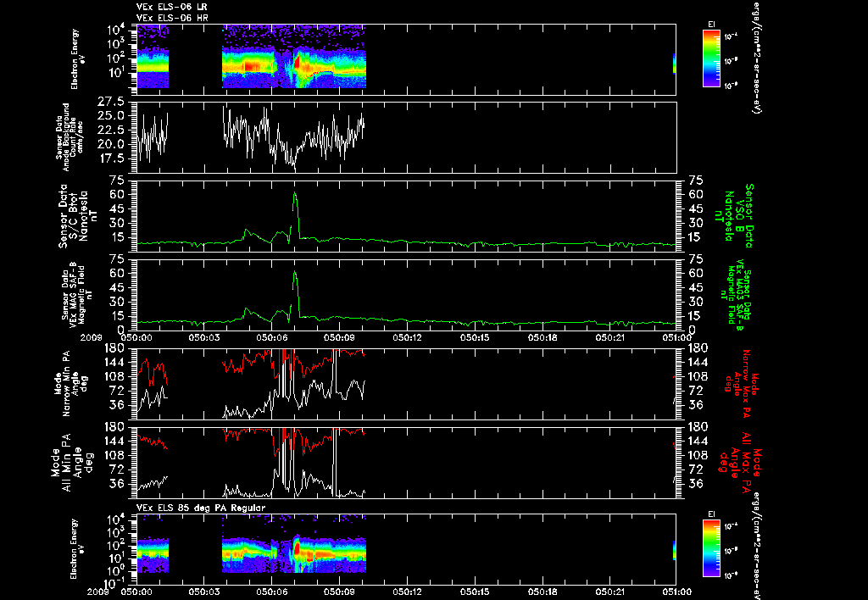The image size is (868, 600).
Task: Click the 050:18 label under the MAG SAF-B panel
Action: click(x=542, y=337)
